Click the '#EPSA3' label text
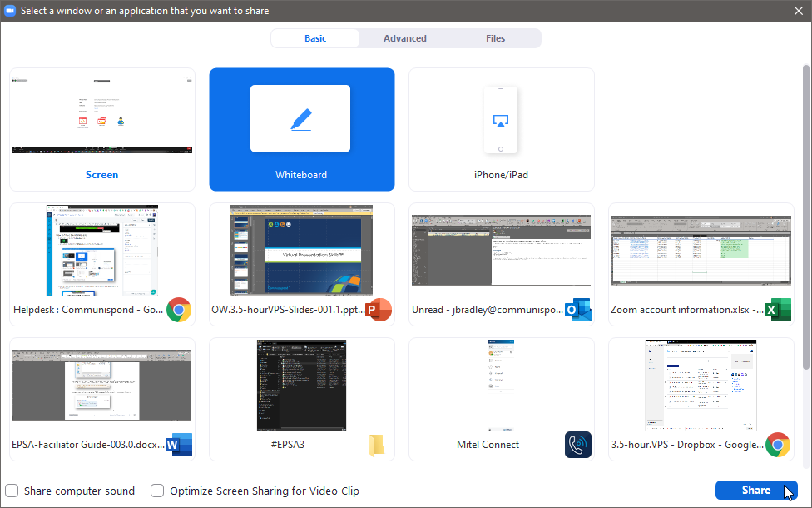 point(287,445)
